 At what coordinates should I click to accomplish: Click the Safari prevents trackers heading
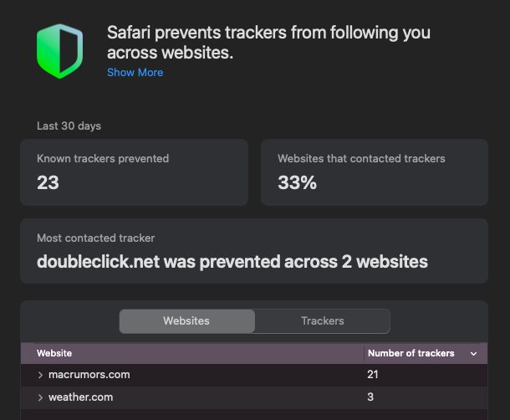pos(268,43)
